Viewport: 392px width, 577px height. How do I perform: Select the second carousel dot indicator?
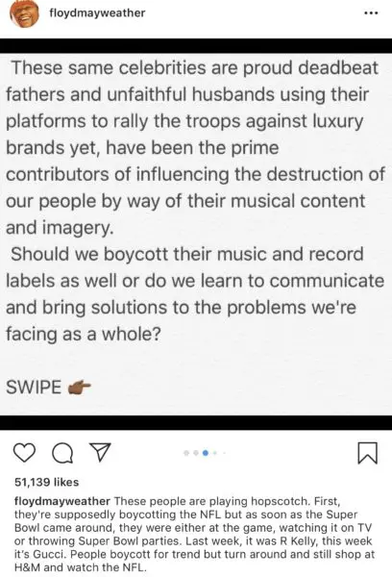click(196, 453)
